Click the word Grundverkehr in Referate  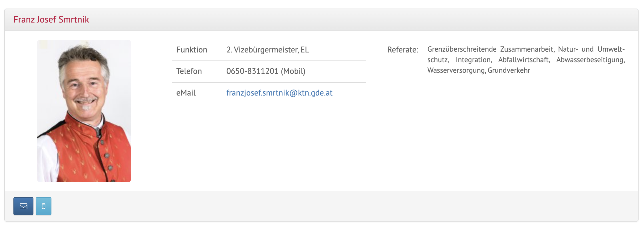click(x=509, y=70)
